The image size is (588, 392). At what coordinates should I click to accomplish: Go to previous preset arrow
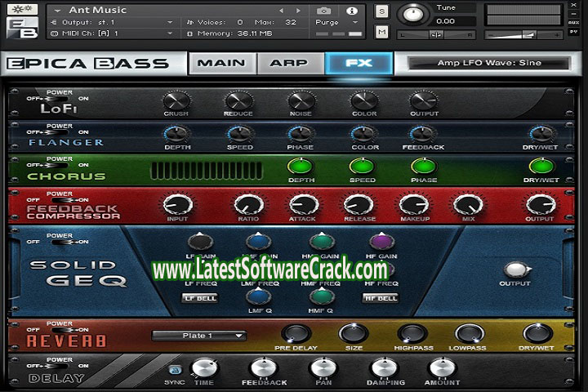tap(281, 11)
